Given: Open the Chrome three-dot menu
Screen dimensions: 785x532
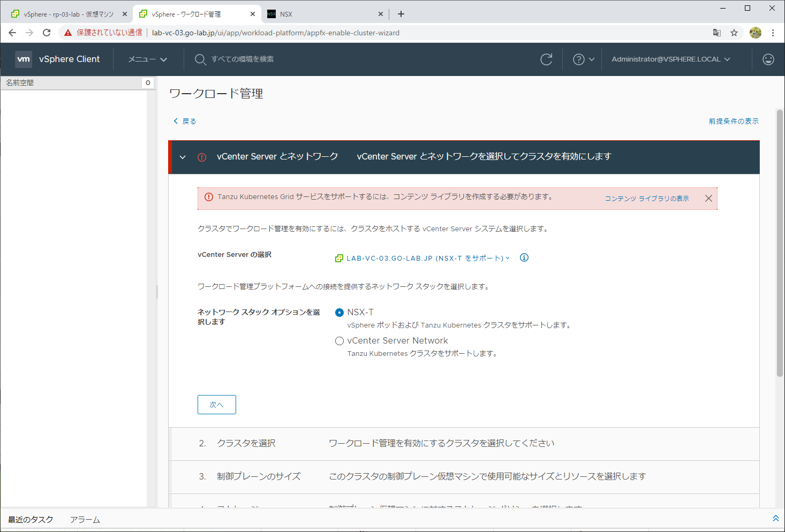Looking at the screenshot, I should pyautogui.click(x=773, y=33).
